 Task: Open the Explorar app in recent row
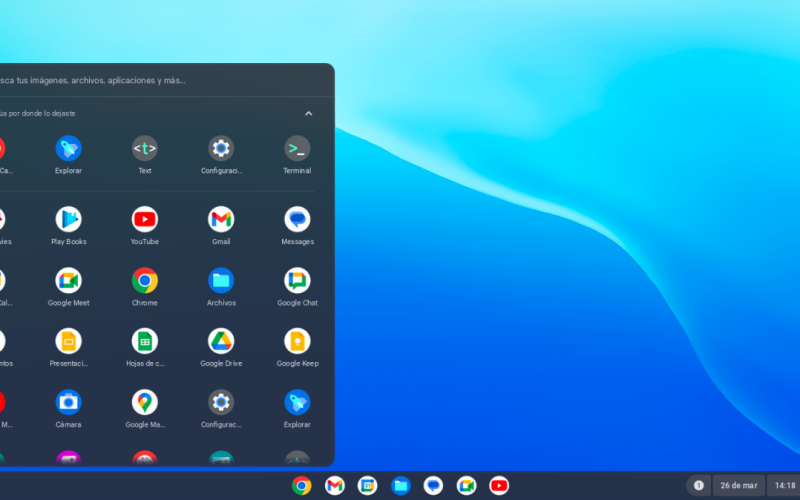pyautogui.click(x=68, y=148)
